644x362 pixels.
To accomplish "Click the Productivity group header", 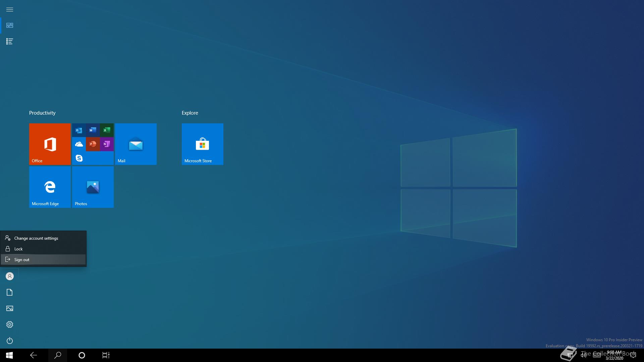I will click(42, 113).
